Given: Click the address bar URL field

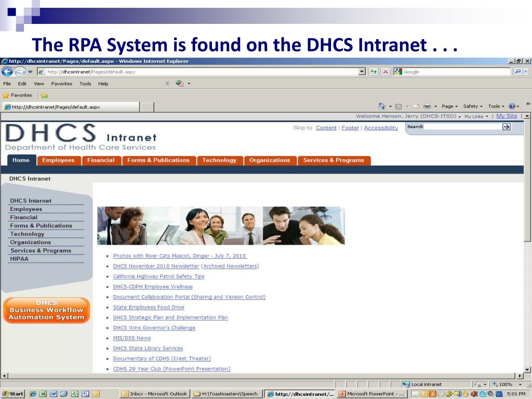Looking at the screenshot, I should (x=198, y=72).
